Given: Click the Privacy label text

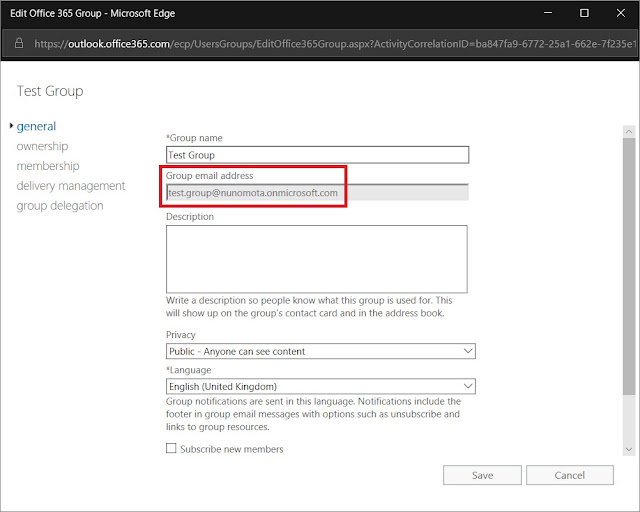Looking at the screenshot, I should [x=180, y=335].
